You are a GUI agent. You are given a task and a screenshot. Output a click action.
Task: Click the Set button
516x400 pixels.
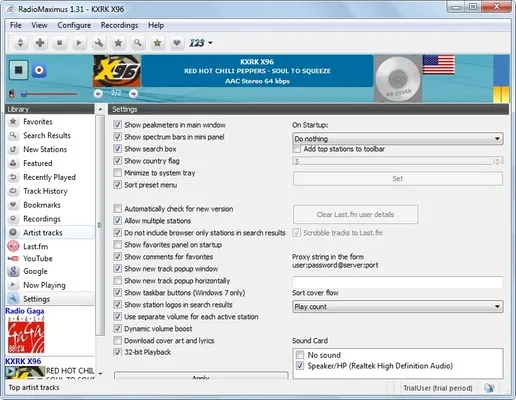(x=398, y=179)
